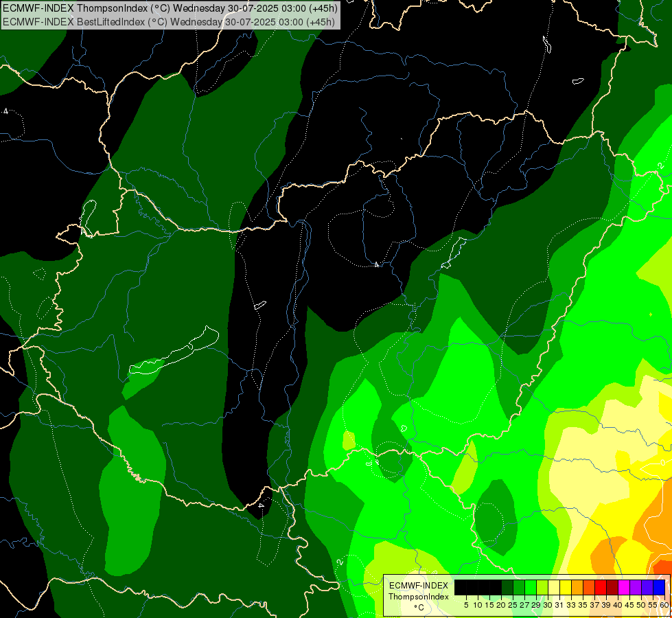This screenshot has height=618, width=672.
Task: Click the legend tick value 20
Action: click(x=501, y=605)
